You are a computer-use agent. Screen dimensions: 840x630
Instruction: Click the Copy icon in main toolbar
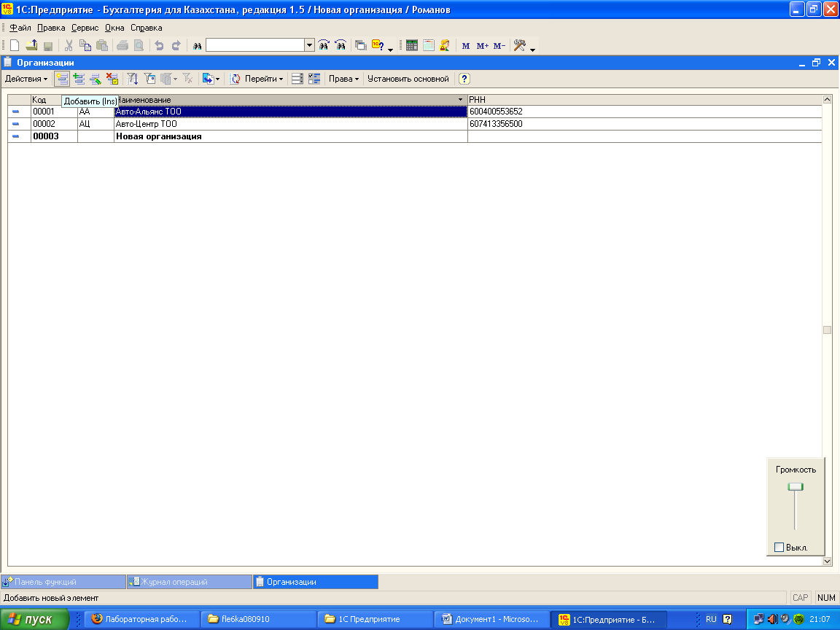click(85, 45)
